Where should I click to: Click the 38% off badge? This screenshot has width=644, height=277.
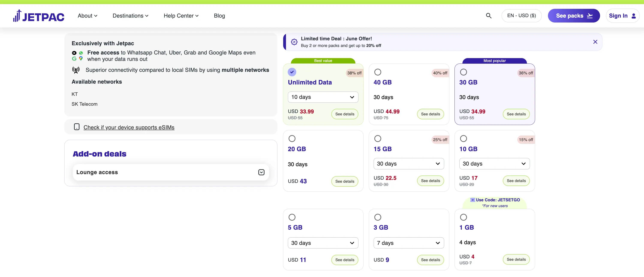click(x=354, y=73)
